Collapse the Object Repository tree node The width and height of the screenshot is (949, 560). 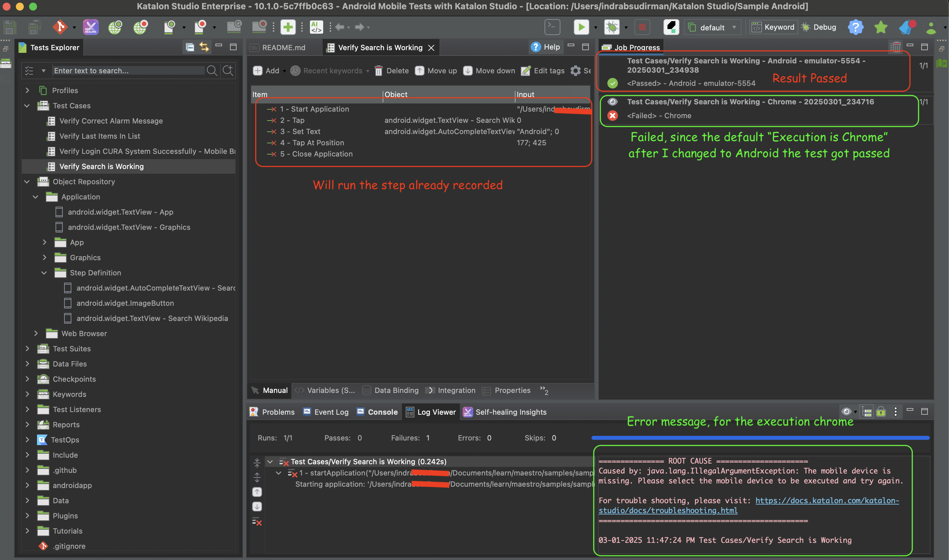point(27,182)
